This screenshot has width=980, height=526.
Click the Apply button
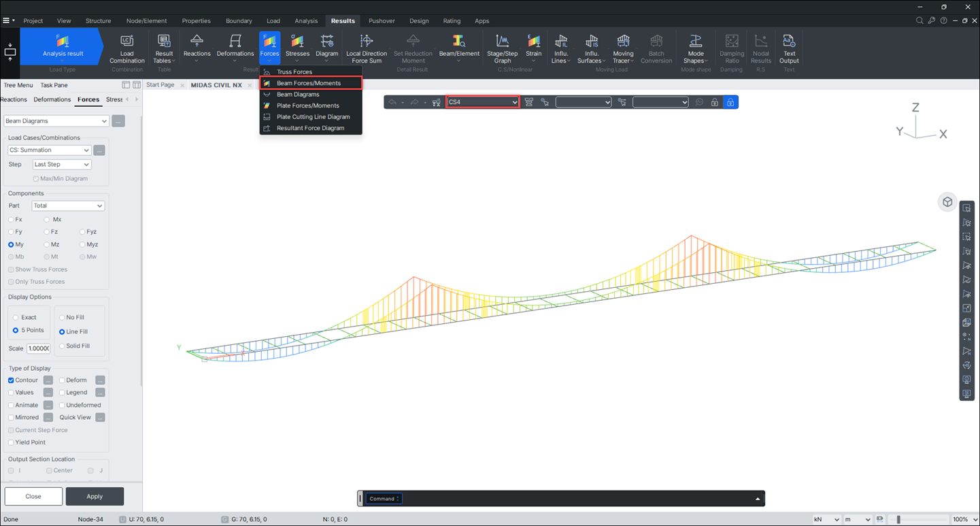[x=95, y=496]
